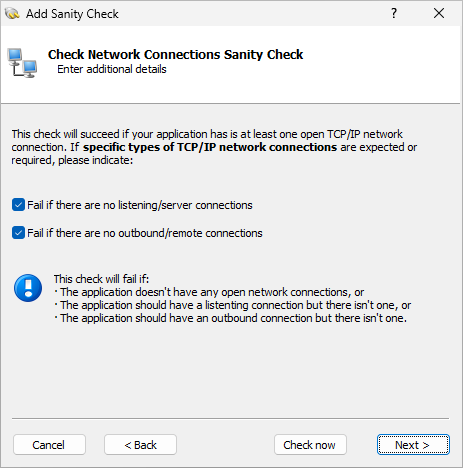The image size is (463, 468).
Task: Click the application icon in the title bar
Action: (12, 14)
